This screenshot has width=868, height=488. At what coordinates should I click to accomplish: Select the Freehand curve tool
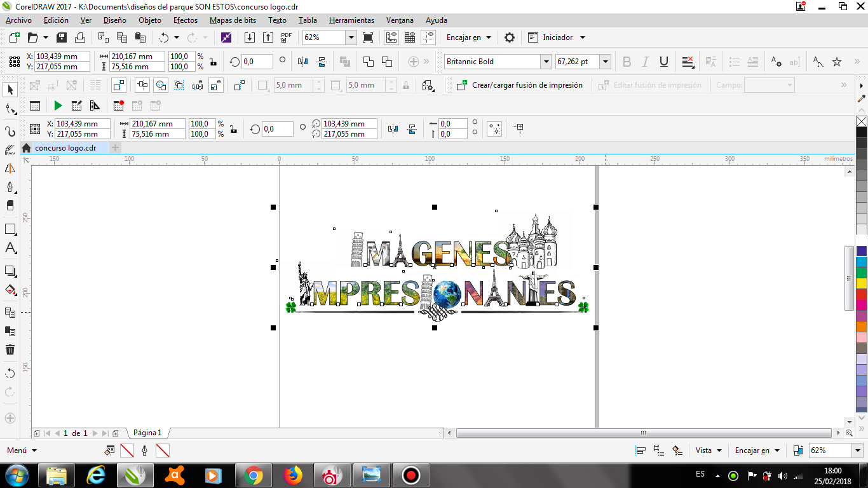click(x=10, y=132)
